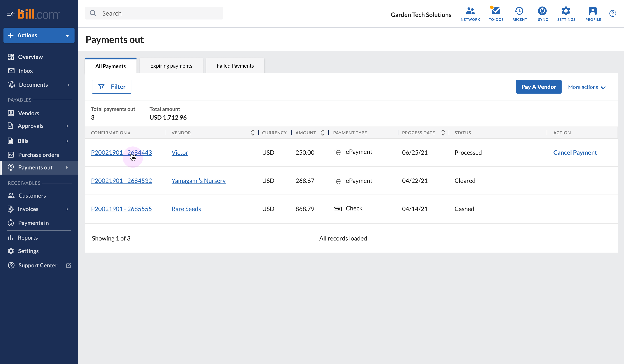Open the Victor vendor link
624x364 pixels.
coord(180,153)
